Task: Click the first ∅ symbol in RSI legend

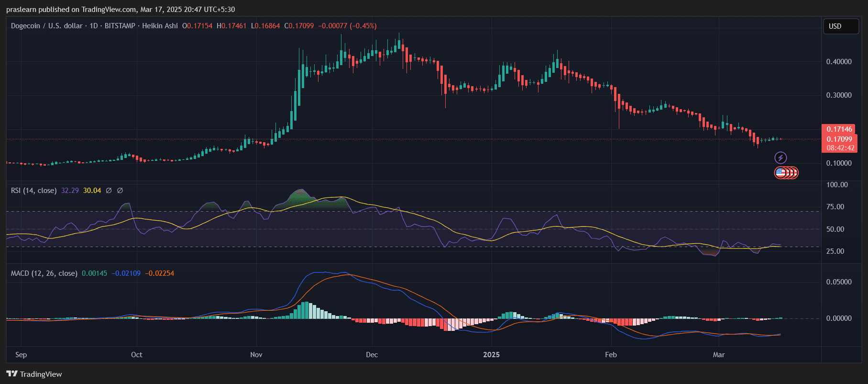Action: 109,191
